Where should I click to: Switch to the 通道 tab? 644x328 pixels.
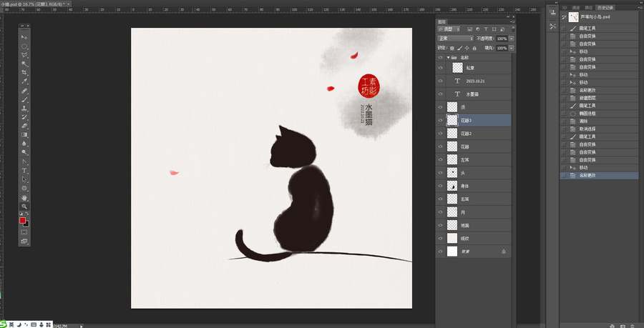click(x=575, y=7)
